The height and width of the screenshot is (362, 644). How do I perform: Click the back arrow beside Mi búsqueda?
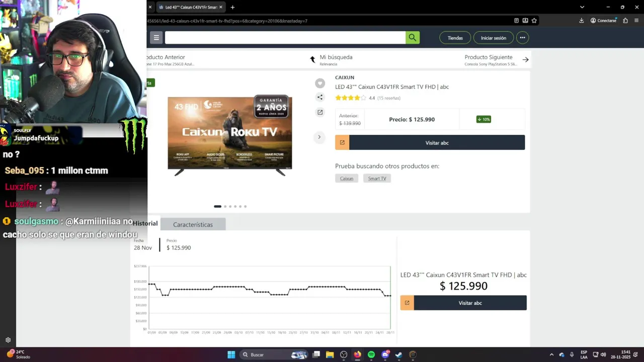click(312, 59)
